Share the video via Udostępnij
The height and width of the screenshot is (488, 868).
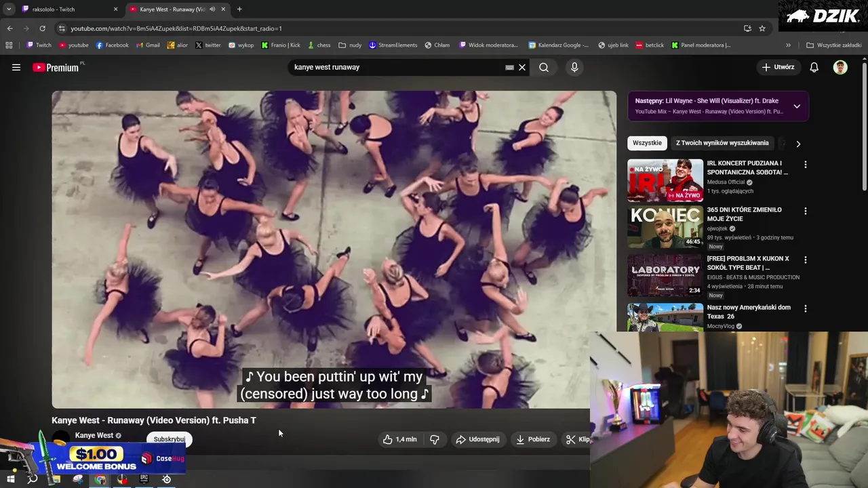[478, 439]
